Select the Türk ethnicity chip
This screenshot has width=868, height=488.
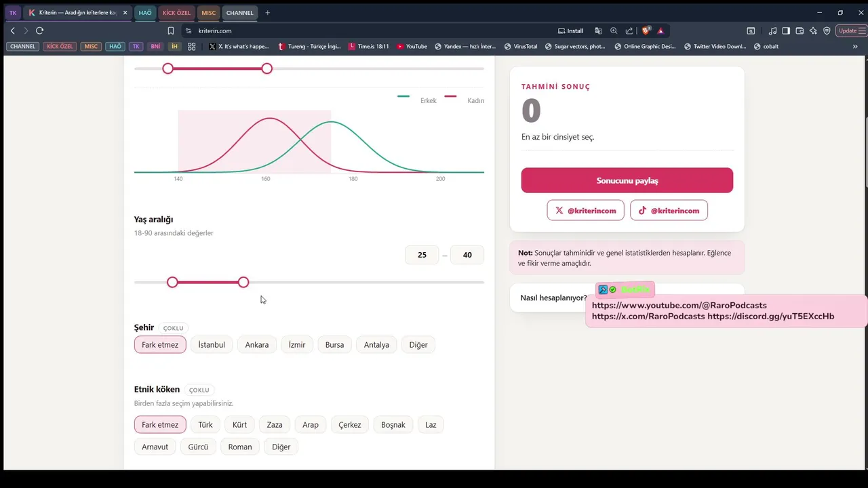[205, 425]
